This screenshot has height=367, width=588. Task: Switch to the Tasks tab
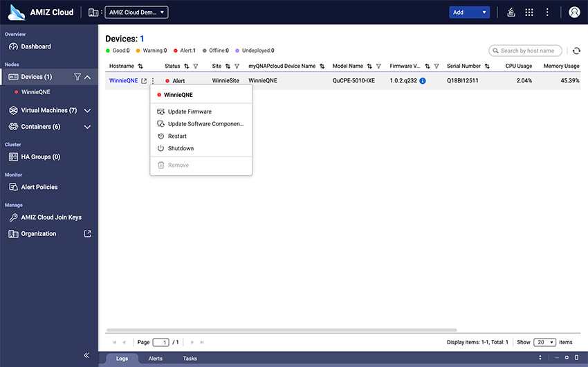click(190, 359)
